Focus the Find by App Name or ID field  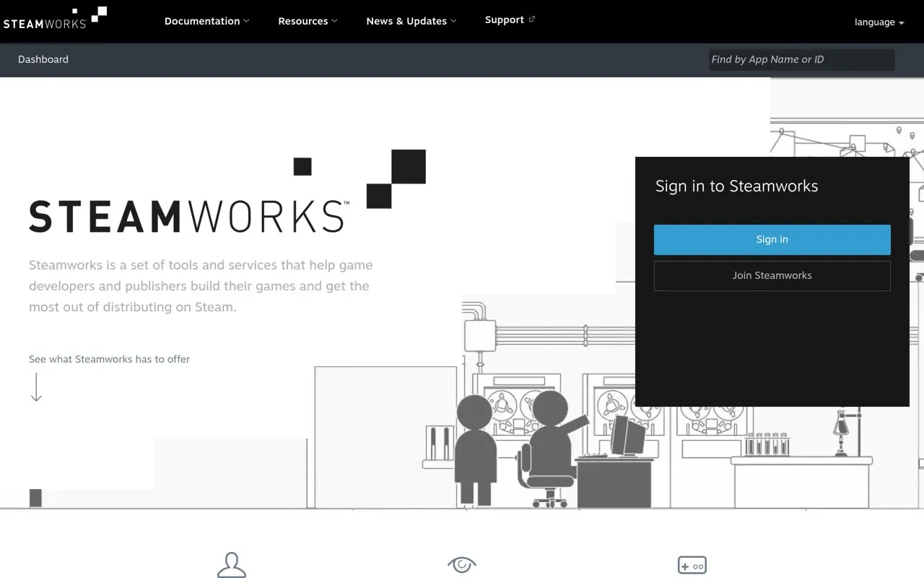point(801,59)
